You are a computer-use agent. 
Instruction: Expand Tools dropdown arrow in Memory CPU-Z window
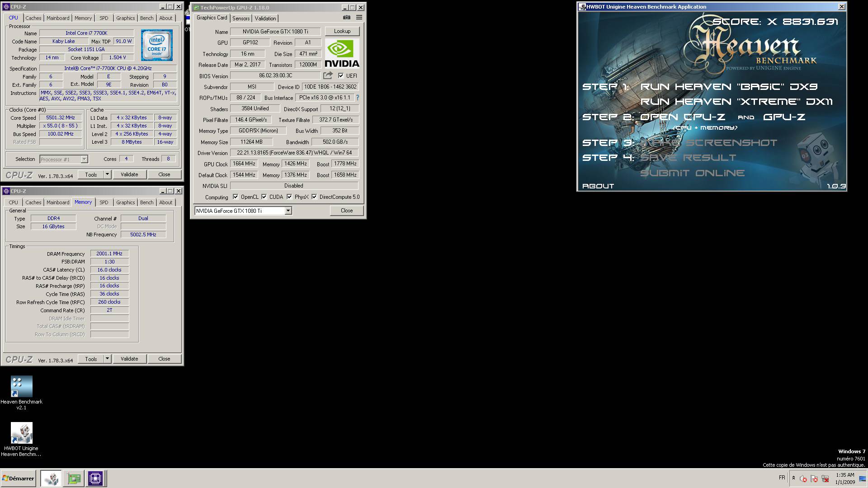pyautogui.click(x=107, y=359)
